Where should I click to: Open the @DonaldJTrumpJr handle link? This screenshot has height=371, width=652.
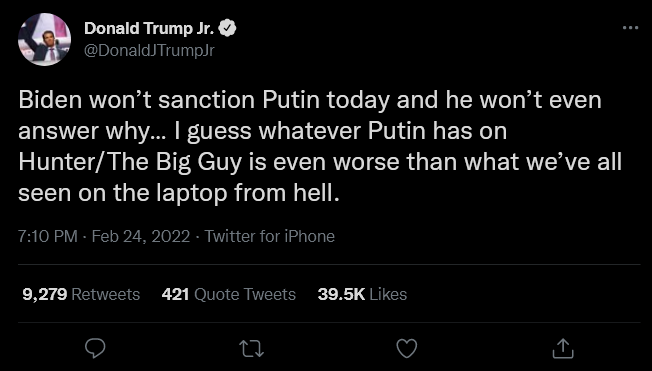(x=149, y=50)
